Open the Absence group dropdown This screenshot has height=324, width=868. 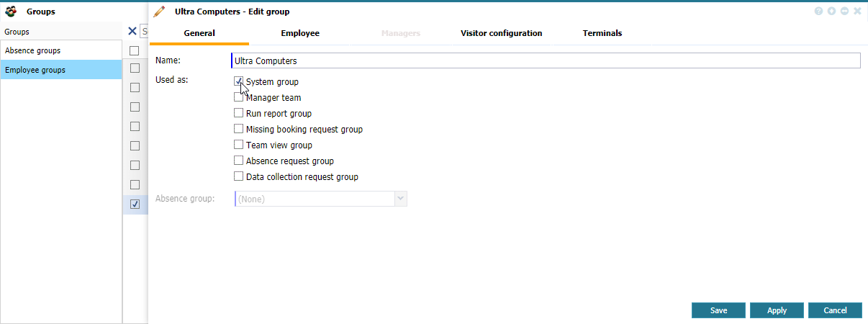(400, 199)
